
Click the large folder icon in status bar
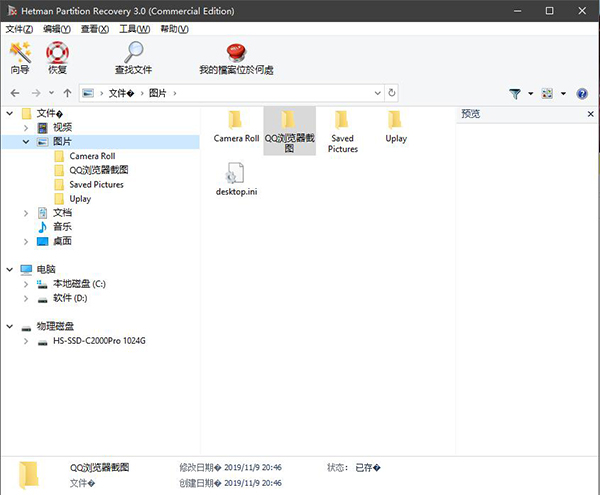(x=29, y=475)
